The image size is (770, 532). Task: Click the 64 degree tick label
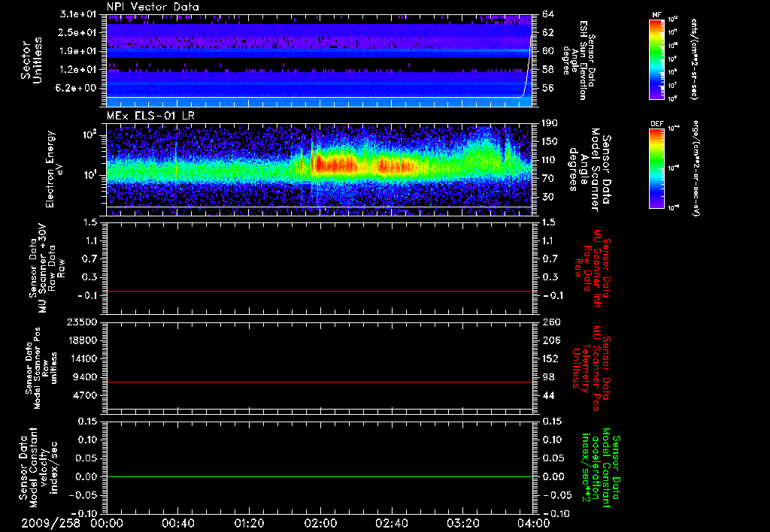click(x=548, y=14)
